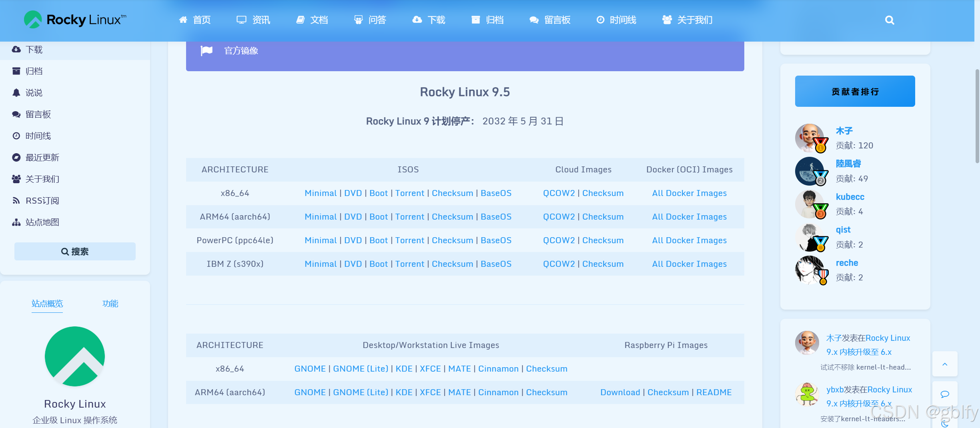Open 问答 in top navigation
980x428 pixels.
pos(370,20)
